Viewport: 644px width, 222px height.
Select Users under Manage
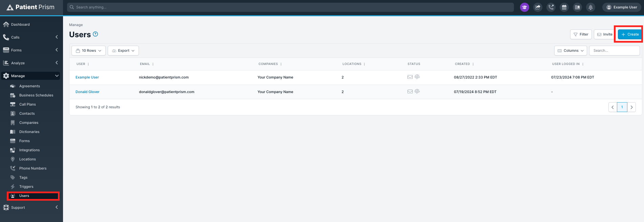tap(33, 196)
